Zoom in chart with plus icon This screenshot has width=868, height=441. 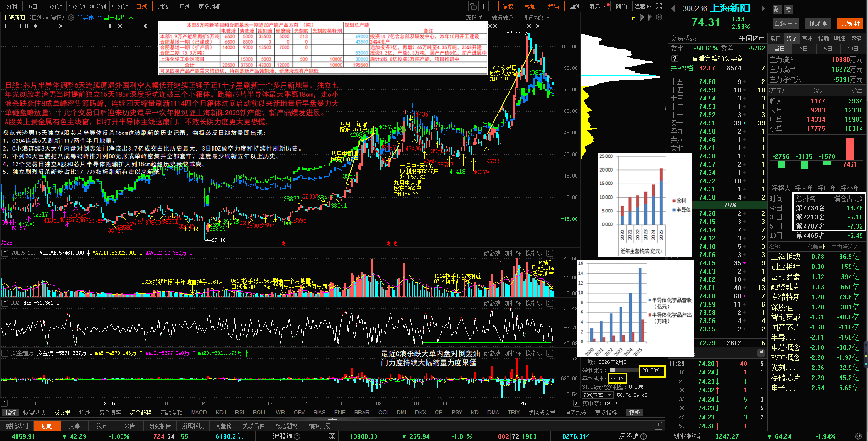[483, 6]
